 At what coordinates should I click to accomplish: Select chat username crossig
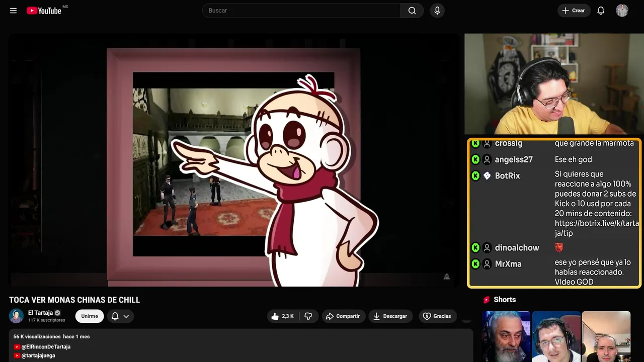tap(509, 143)
